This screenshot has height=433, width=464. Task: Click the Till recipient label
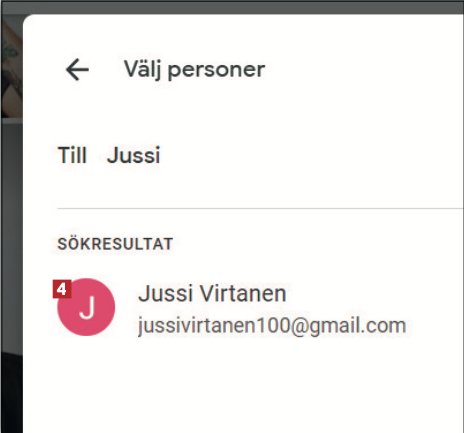click(72, 155)
